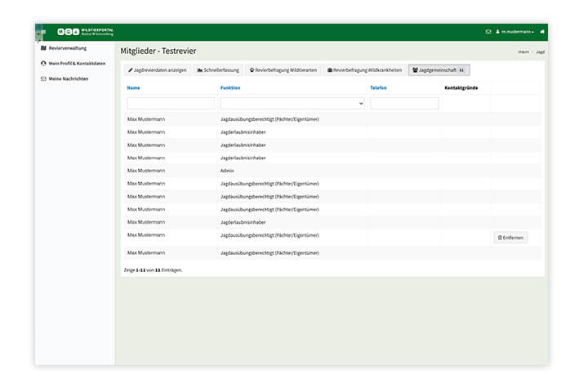Select the Revierbefragung Wildkrankheiten tab

pos(364,70)
